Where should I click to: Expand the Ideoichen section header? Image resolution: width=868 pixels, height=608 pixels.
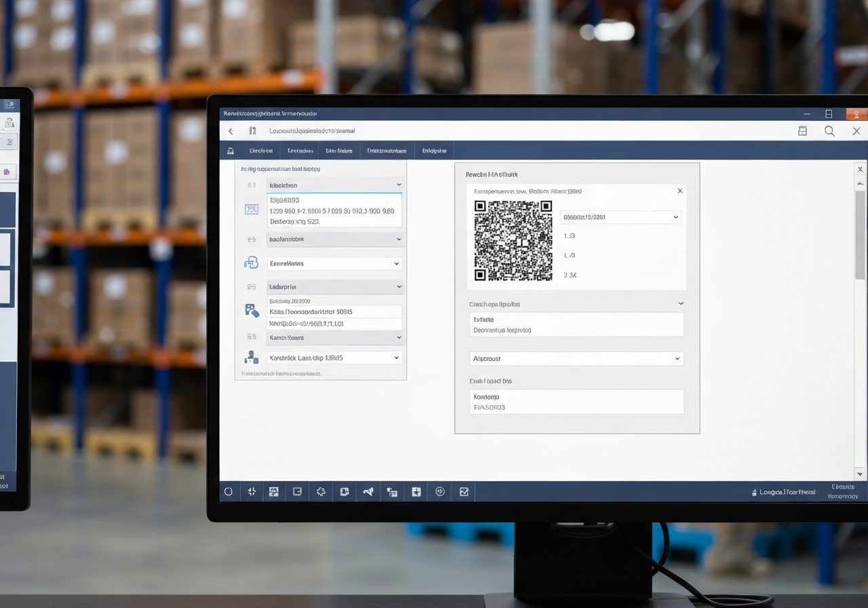click(x=334, y=185)
